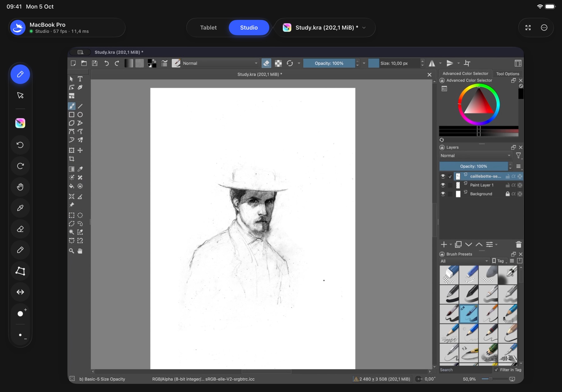Toggle Eraser mode in the toolbar
Screen dimensions: 562x392
point(266,63)
